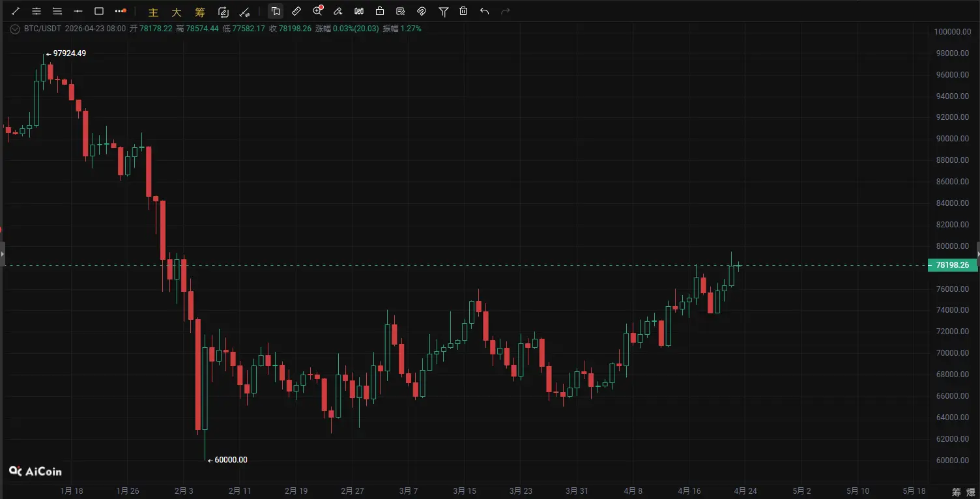Click the 1月 18 date axis label
The image size is (980, 499).
[71, 491]
